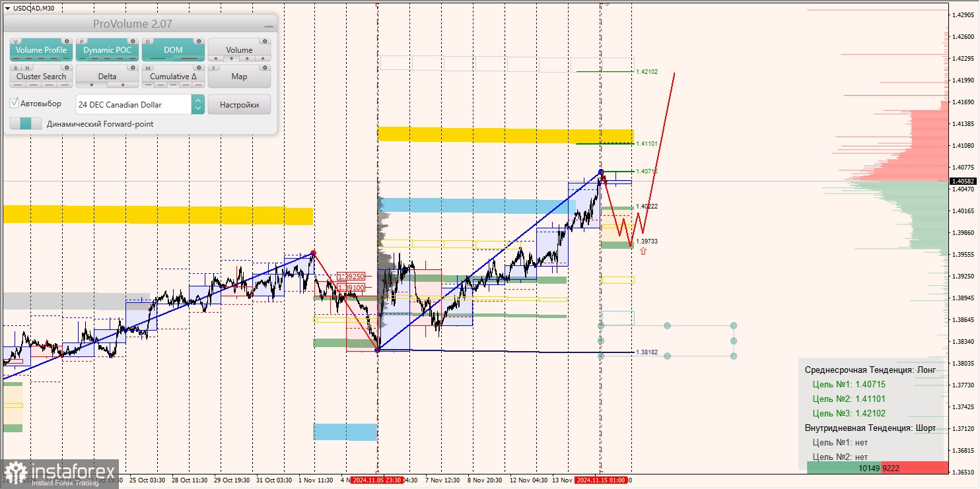This screenshot has height=489, width=980.
Task: Select green dot option under Delta
Action: click(x=91, y=85)
